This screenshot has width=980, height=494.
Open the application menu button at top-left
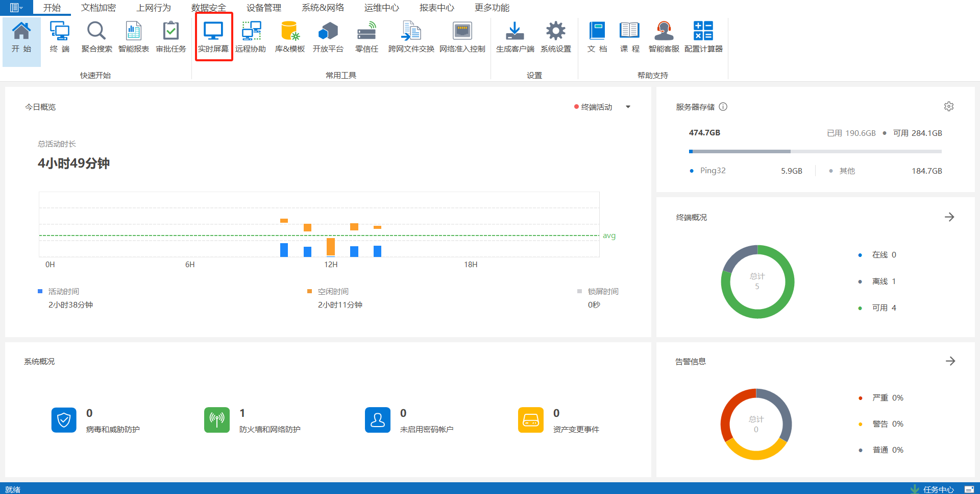[x=16, y=8]
